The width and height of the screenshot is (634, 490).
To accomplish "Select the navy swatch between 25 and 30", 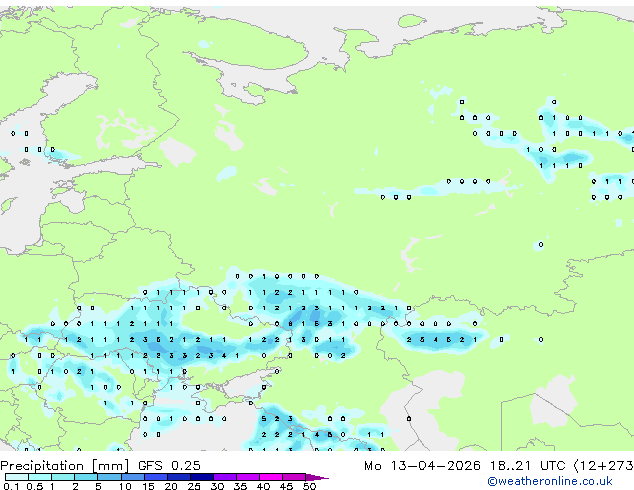I will (202, 477).
